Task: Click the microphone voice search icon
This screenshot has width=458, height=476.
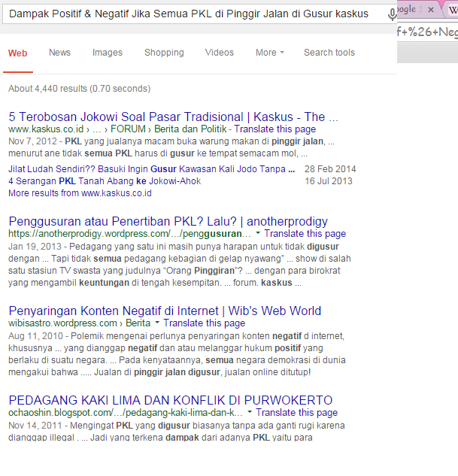Action: (x=392, y=14)
